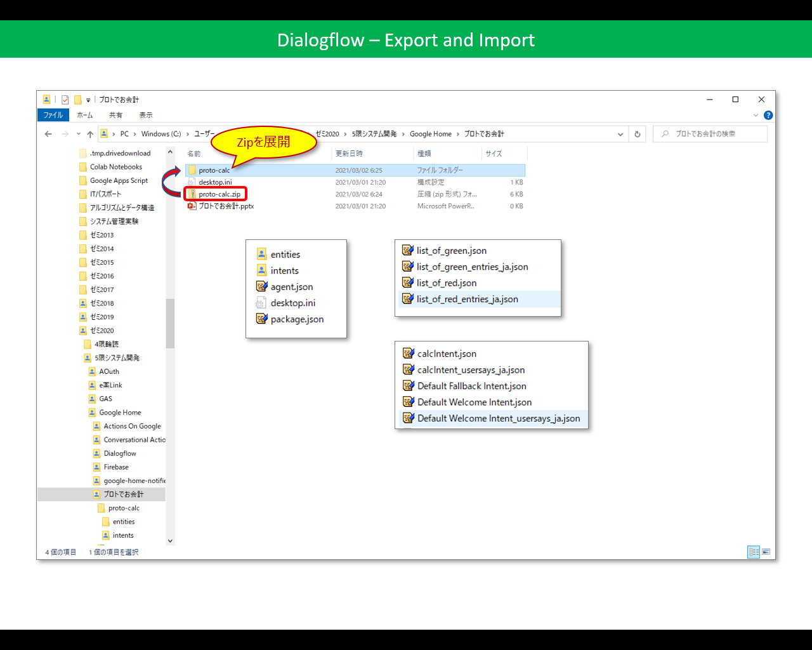Screen dimensions: 812x650
Task: Click the Forward navigation arrow
Action: (65, 134)
